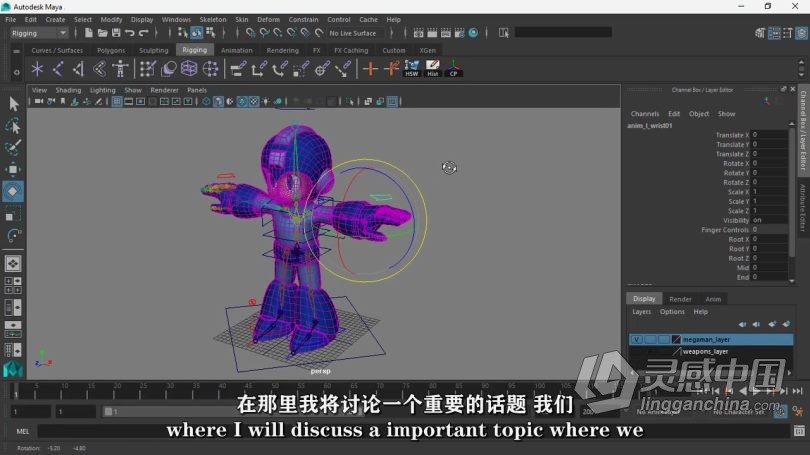Activate the Rotate tool in toolbox
This screenshot has height=455, width=810.
tap(13, 191)
